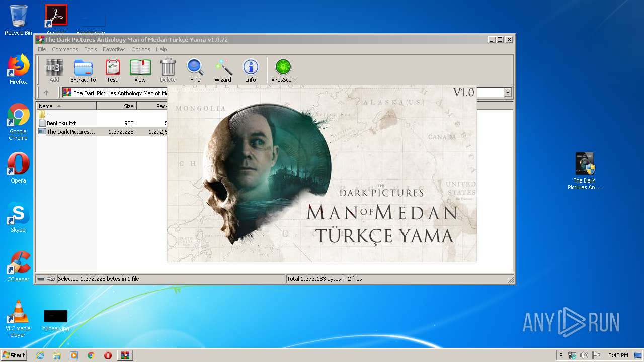Open the Options menu
This screenshot has width=644, height=362.
(x=141, y=49)
